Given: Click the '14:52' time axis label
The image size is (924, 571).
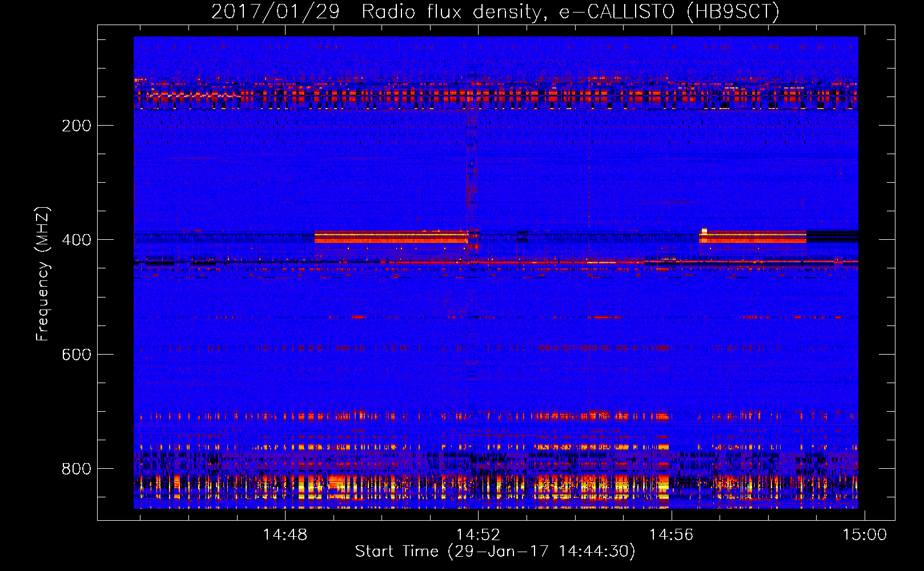Looking at the screenshot, I should [x=478, y=534].
